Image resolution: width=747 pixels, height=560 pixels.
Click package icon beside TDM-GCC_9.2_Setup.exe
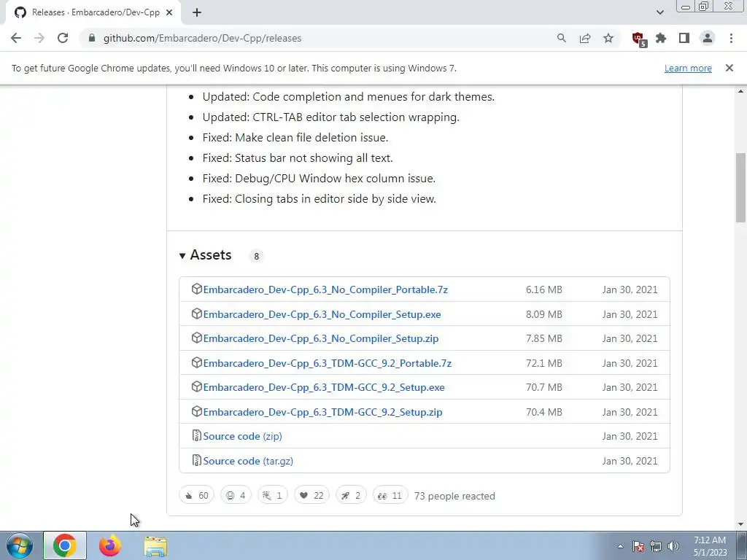[197, 386]
